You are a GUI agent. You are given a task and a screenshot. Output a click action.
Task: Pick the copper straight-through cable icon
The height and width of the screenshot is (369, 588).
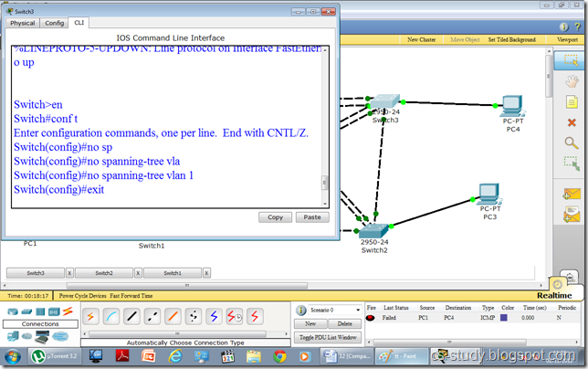tap(131, 316)
